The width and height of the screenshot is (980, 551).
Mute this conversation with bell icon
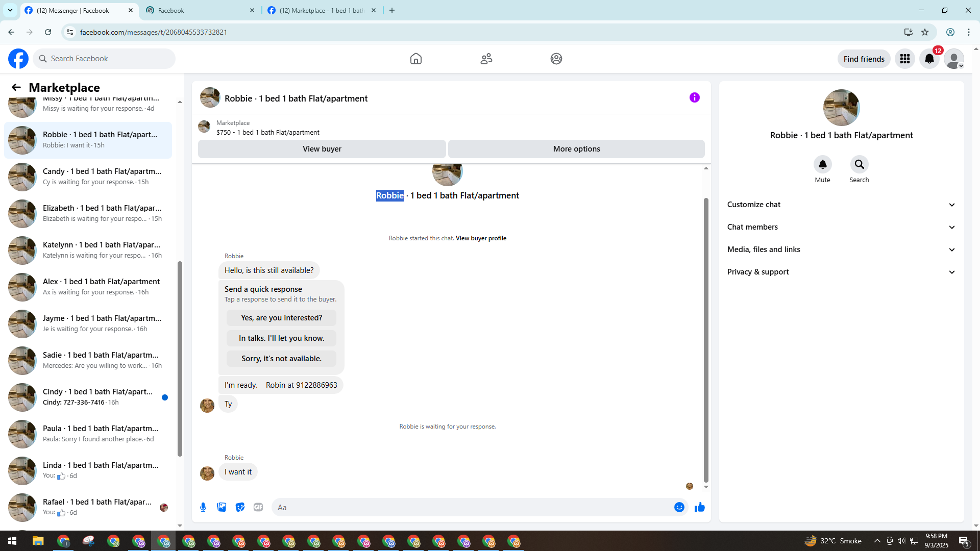822,164
